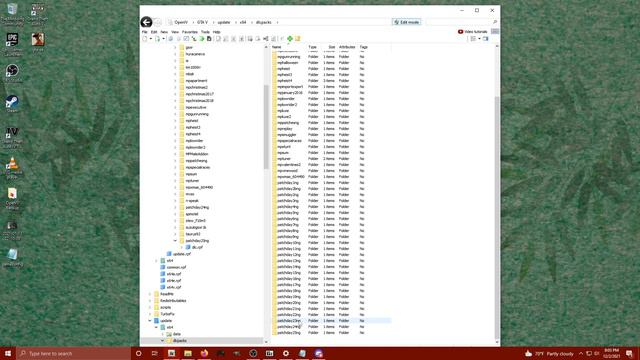
Task: Open the Tools menu
Action: coord(205,32)
